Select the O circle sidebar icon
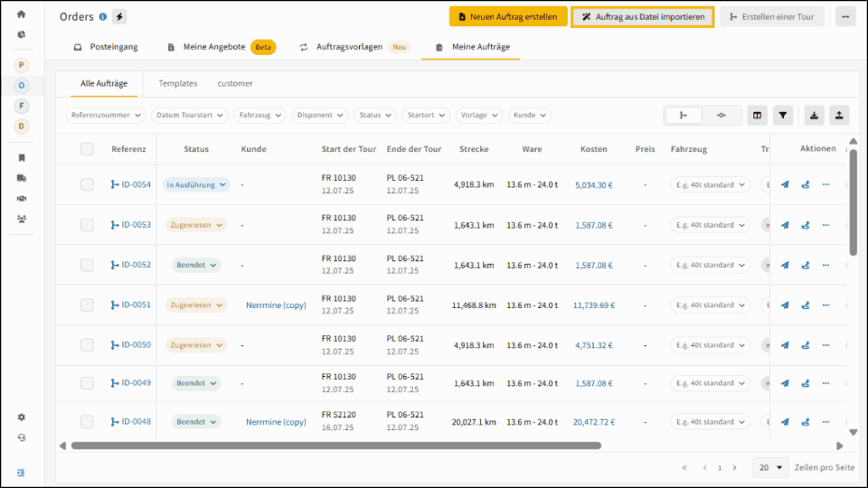The width and height of the screenshot is (868, 488). (21, 86)
